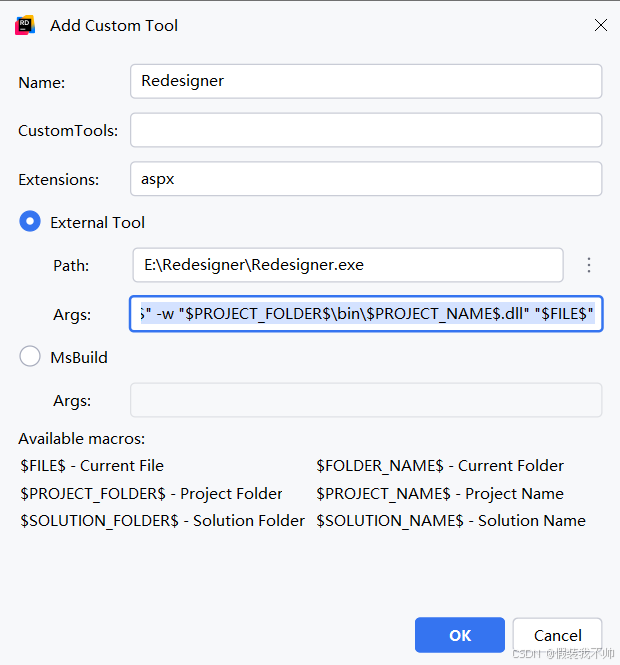This screenshot has height=665, width=620.
Task: Click '$PROJECT_NAME$ - Project Name' macro text
Action: point(440,494)
